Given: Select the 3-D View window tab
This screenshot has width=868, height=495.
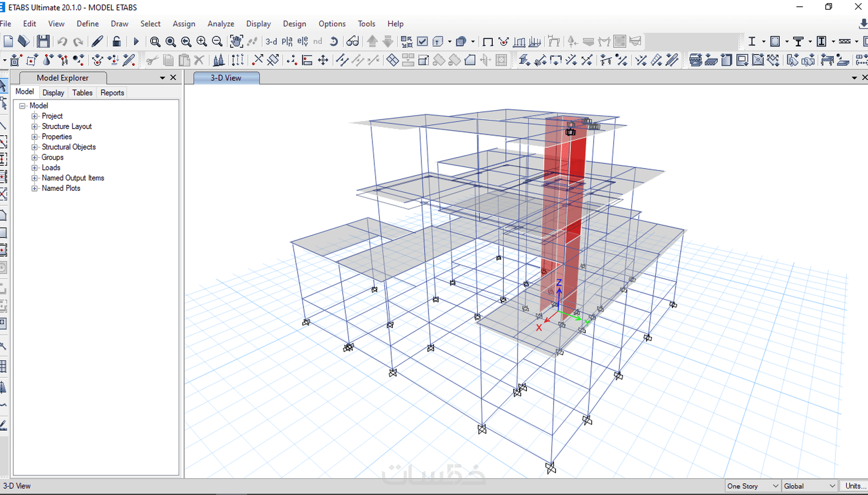Looking at the screenshot, I should point(226,78).
